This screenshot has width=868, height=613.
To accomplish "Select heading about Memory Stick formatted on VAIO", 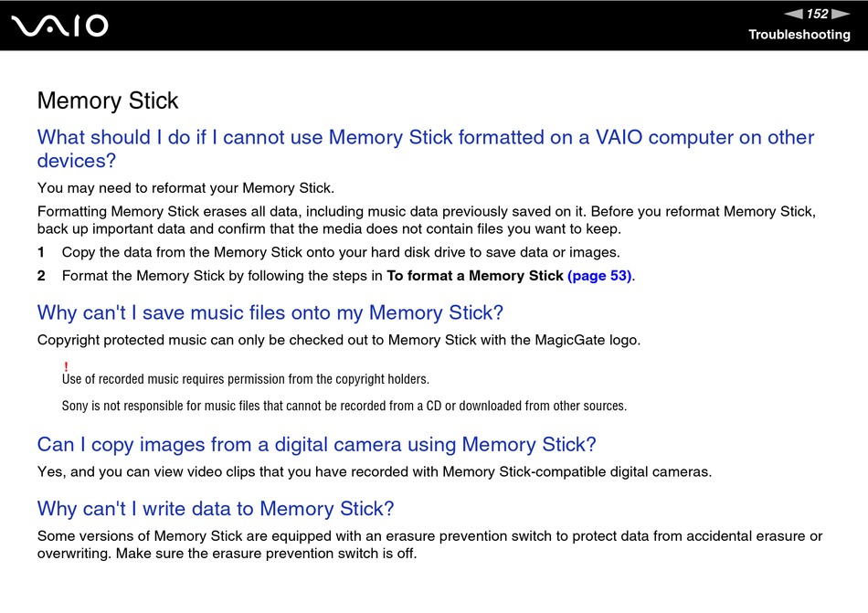I will click(x=425, y=148).
